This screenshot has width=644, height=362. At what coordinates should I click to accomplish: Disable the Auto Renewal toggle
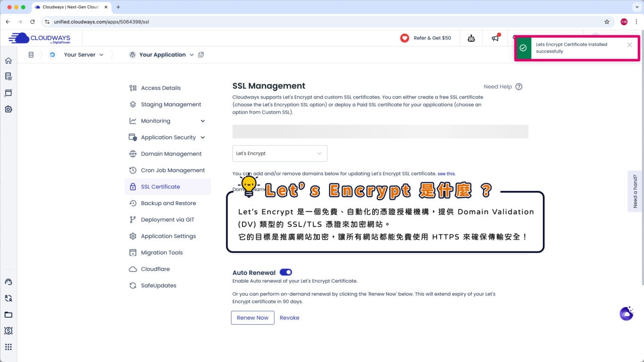pos(286,273)
